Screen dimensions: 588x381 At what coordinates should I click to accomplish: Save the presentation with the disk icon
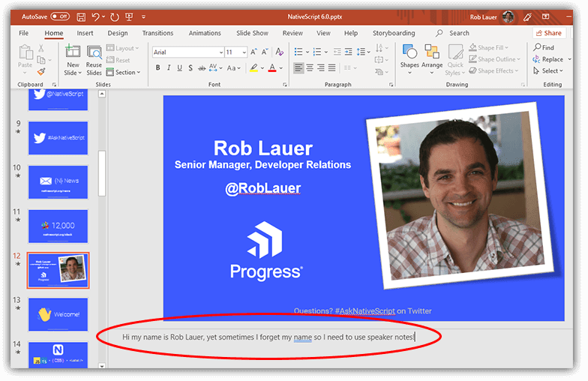point(81,16)
